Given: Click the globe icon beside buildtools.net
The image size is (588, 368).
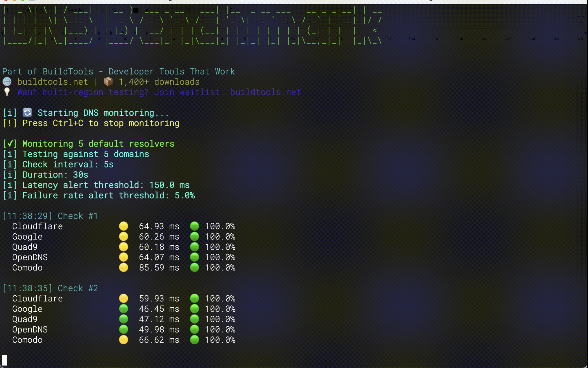Looking at the screenshot, I should point(7,82).
